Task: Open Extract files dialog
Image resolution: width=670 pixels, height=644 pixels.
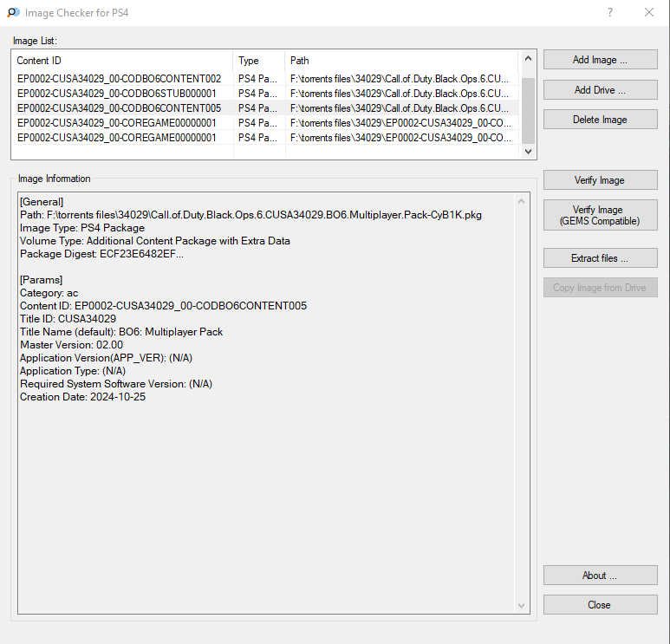Action: point(600,258)
